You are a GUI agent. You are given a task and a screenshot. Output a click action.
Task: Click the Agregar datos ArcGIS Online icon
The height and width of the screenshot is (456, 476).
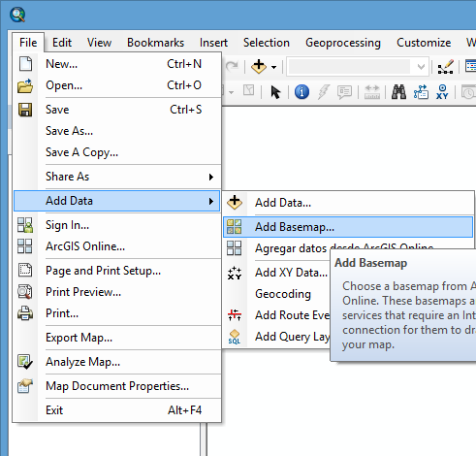[x=235, y=248]
